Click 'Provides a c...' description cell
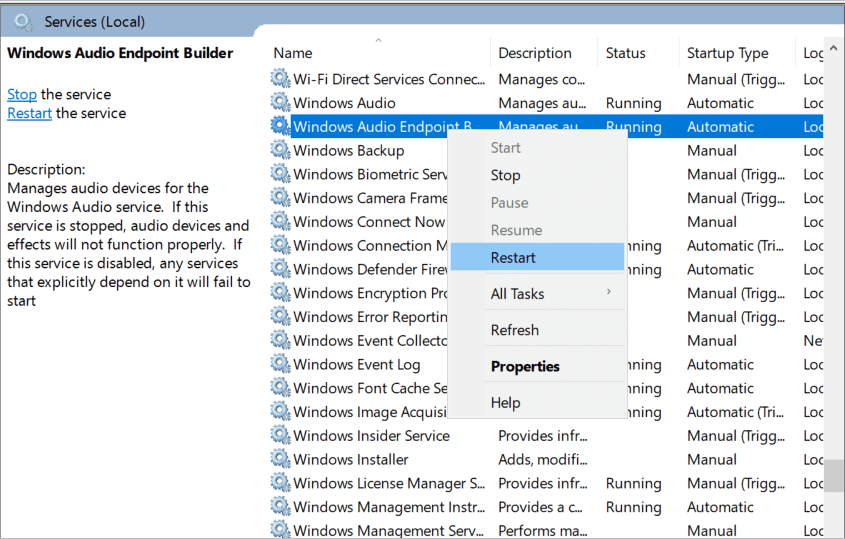Image resolution: width=845 pixels, height=539 pixels. pyautogui.click(x=540, y=507)
